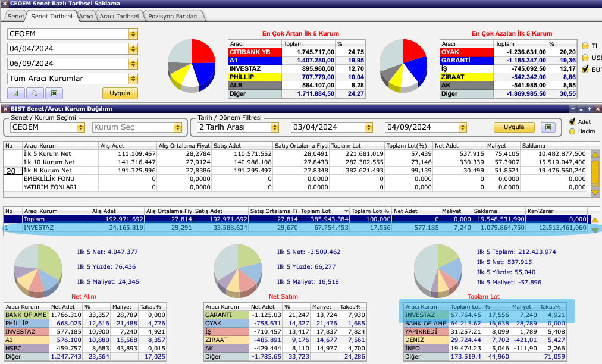
Task: Click scroll-down arrow beside the INVESTAZ row
Action: [x=595, y=230]
